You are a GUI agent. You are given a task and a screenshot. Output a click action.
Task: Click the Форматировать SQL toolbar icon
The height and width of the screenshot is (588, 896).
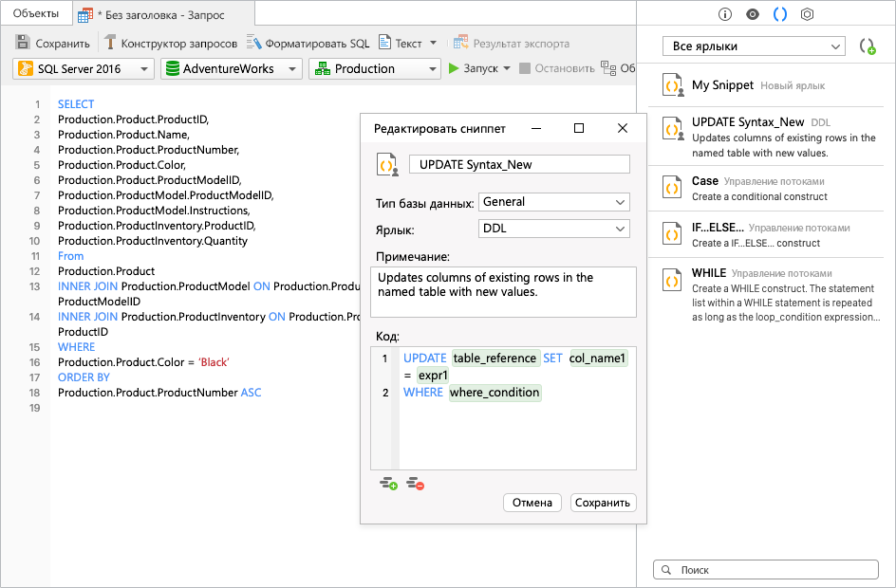pyautogui.click(x=254, y=42)
